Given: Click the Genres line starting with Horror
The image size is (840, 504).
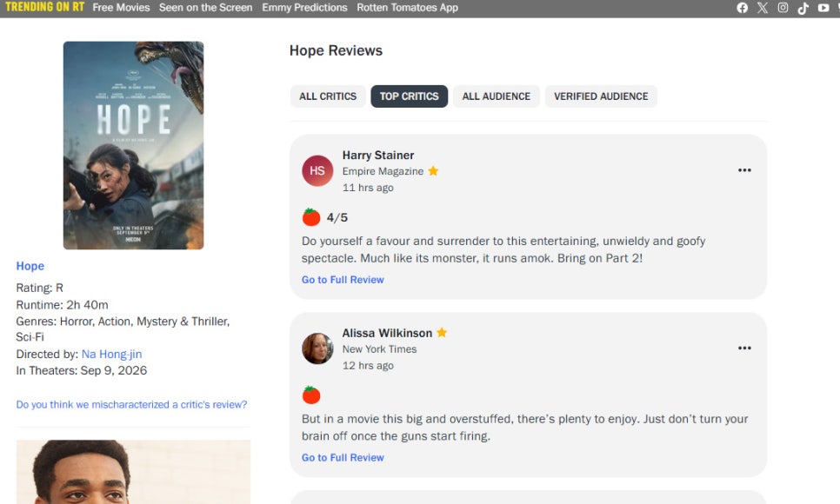Looking at the screenshot, I should (x=123, y=328).
